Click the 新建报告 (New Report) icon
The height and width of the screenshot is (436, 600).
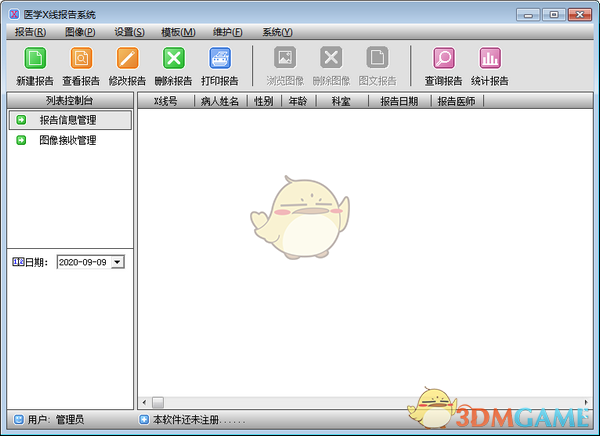[35, 59]
